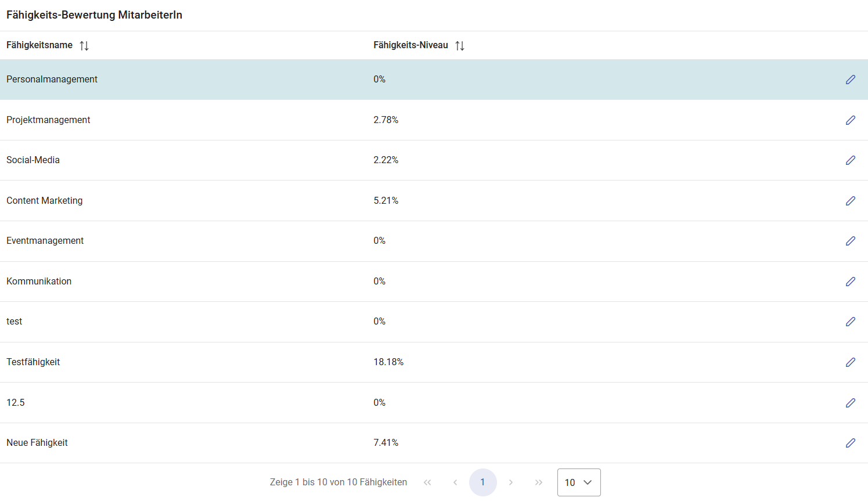Jump to the first page
Screen dimensions: 868x501
pos(427,482)
